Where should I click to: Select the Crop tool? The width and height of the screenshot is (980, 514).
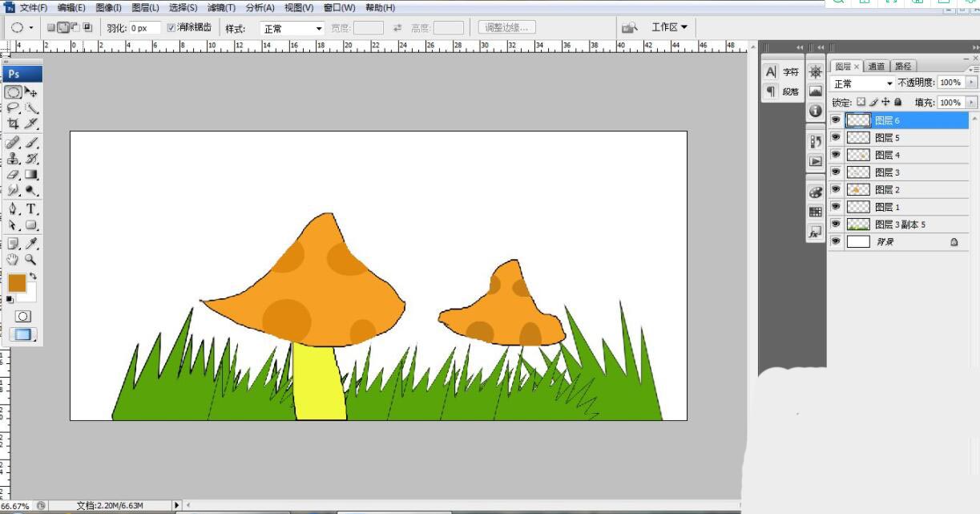tap(14, 123)
